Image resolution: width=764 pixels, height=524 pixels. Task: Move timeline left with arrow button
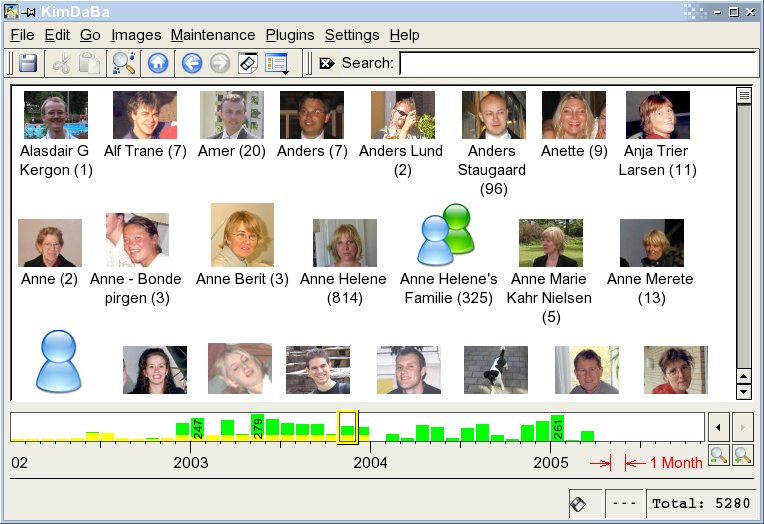(718, 427)
